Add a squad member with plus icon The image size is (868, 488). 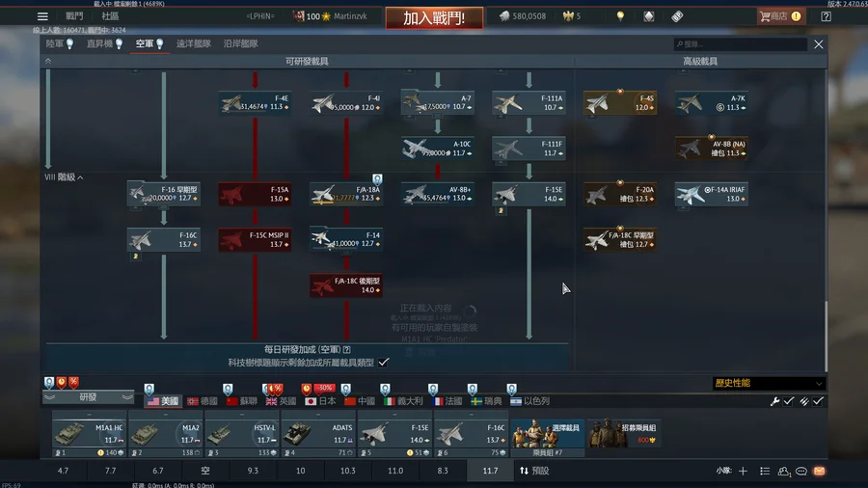coord(743,471)
